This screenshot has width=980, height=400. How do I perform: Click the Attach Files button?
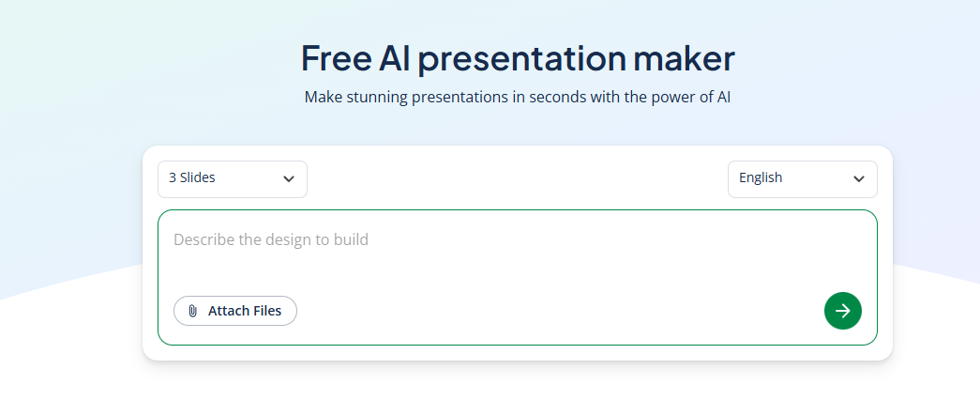point(235,311)
